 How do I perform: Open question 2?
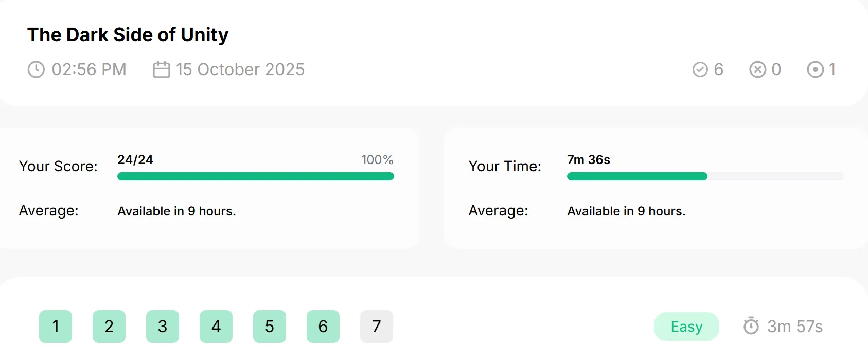(109, 327)
